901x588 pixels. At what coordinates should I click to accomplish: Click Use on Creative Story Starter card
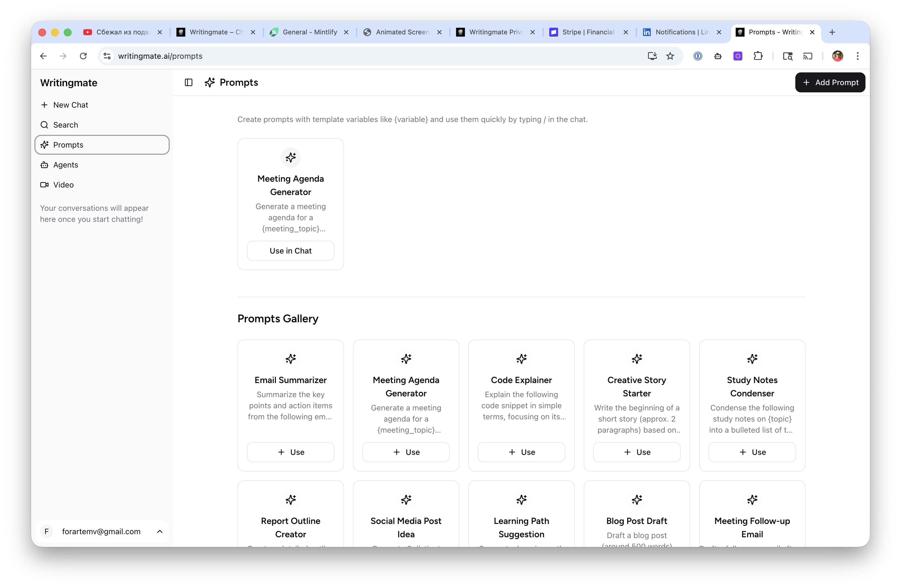pos(637,452)
